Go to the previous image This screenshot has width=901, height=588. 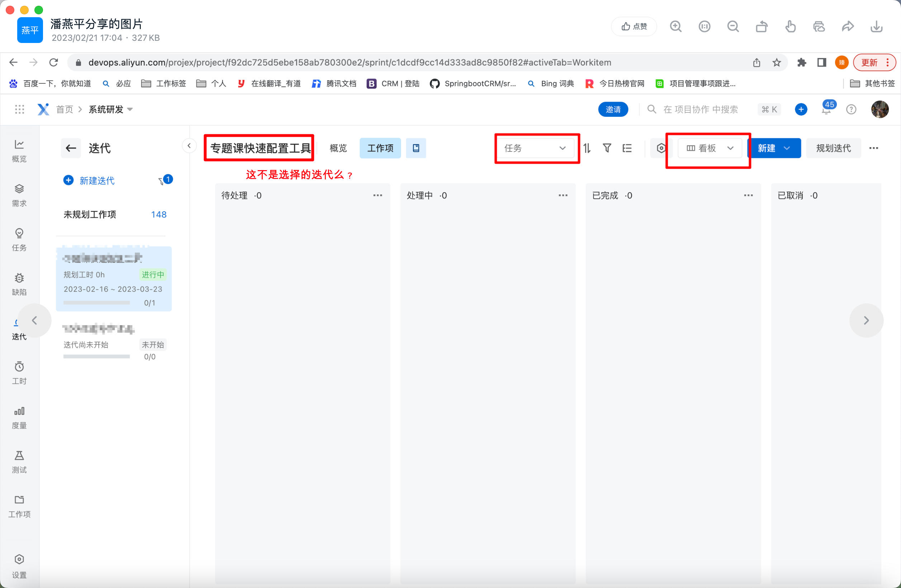coord(34,320)
